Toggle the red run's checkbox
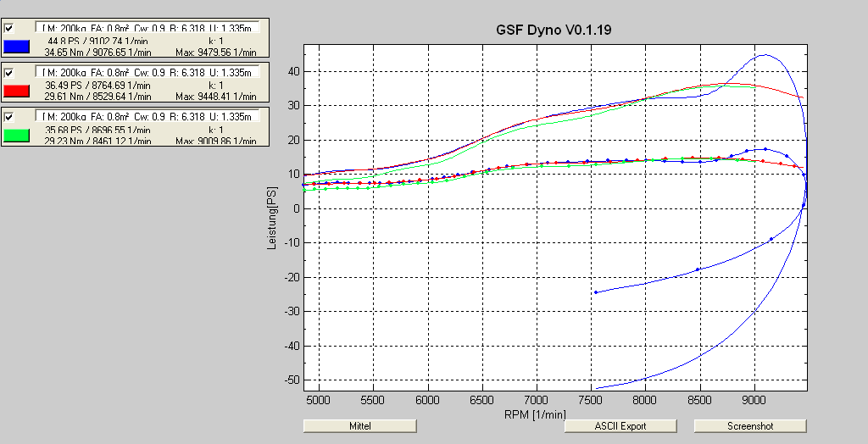Screen dimensions: 868x444 coord(9,73)
